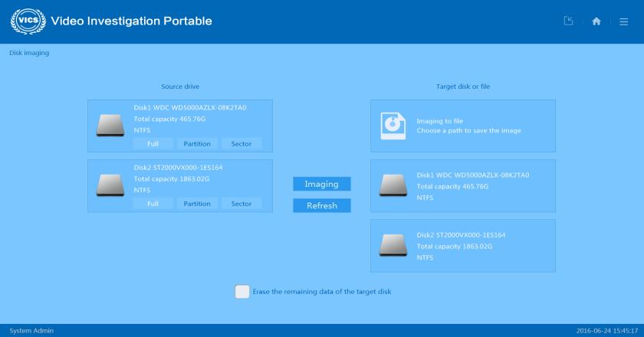Image resolution: width=644 pixels, height=337 pixels.
Task: Click target 'Total capacity 465.76G' text
Action: [452, 186]
